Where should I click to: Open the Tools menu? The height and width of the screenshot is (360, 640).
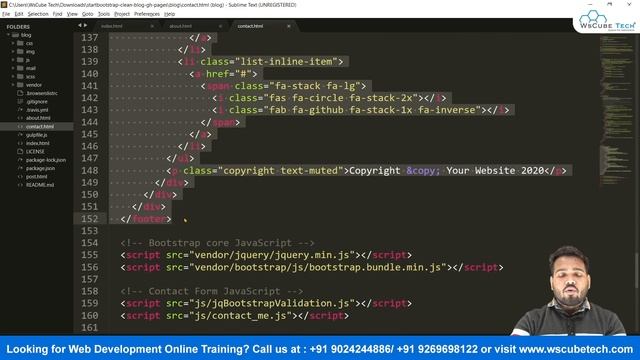click(x=104, y=14)
